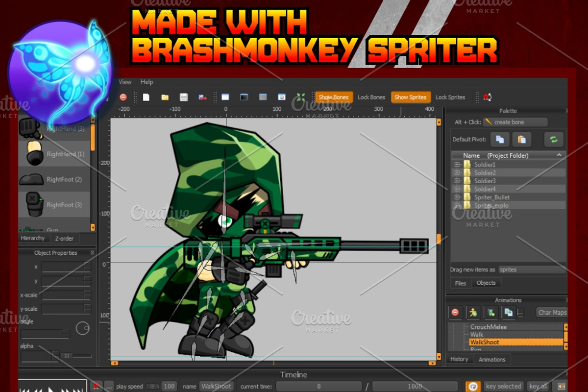Expand the Soldier1 folder

pyautogui.click(x=457, y=165)
